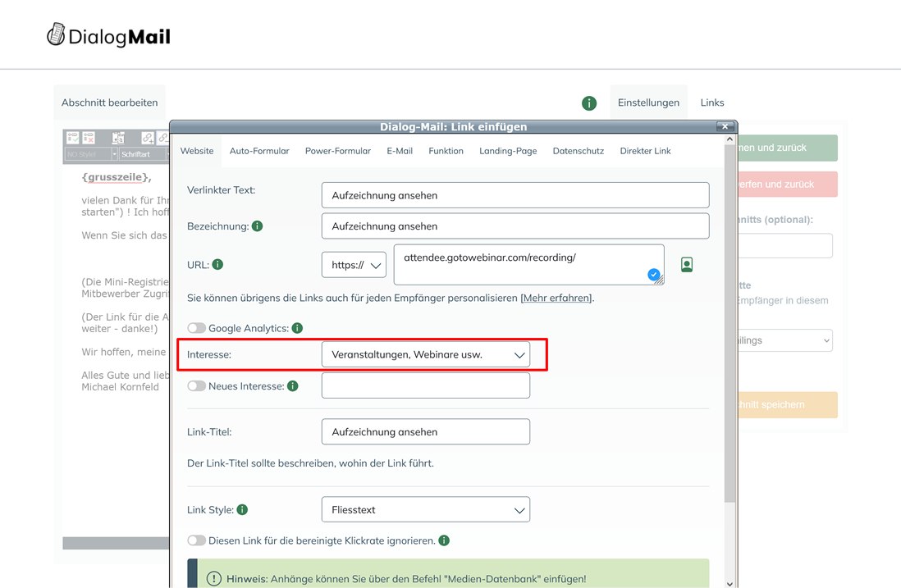Click into the Link-Titel text field
901x588 pixels.
tap(425, 432)
